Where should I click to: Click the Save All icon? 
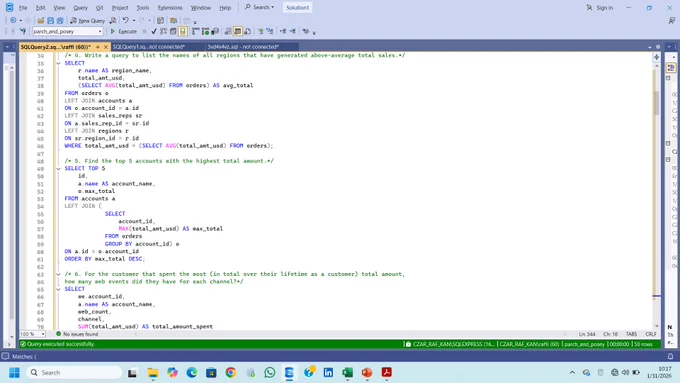pyautogui.click(x=60, y=20)
